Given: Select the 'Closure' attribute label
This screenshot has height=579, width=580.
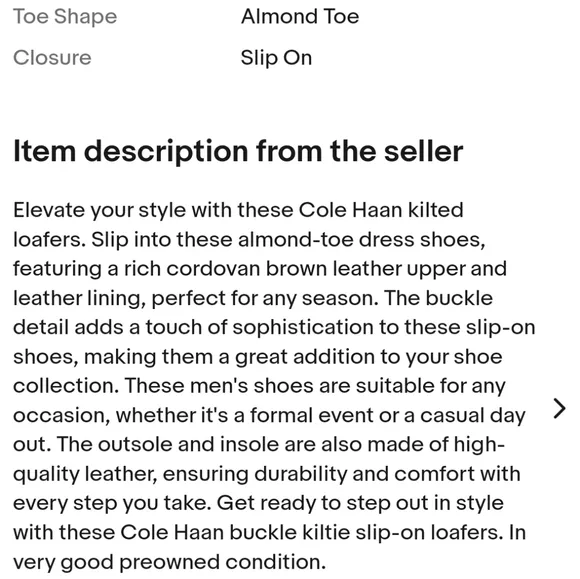Looking at the screenshot, I should tap(52, 58).
